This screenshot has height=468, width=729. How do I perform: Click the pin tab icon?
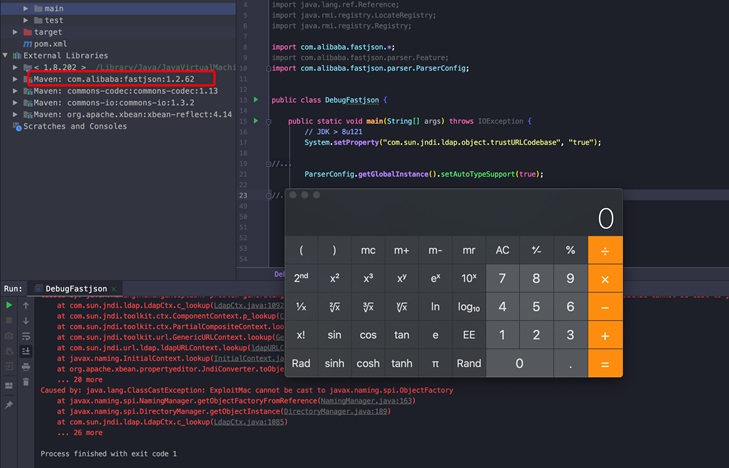coord(9,405)
